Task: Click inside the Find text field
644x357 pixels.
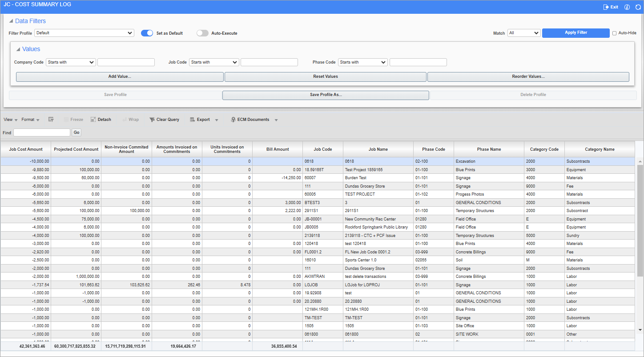Action: [x=41, y=132]
